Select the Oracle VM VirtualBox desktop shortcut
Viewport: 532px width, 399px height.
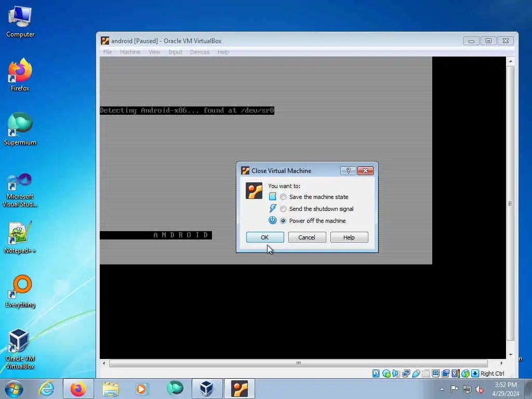(x=20, y=349)
